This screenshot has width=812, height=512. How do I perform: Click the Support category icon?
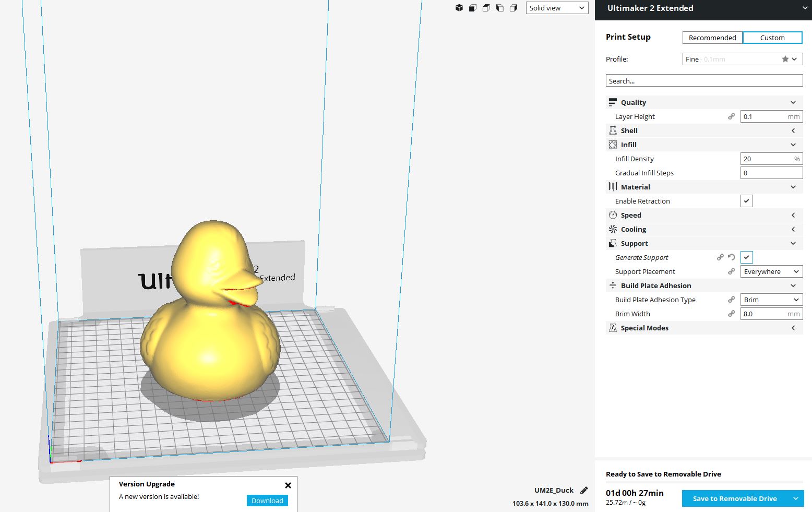click(613, 243)
